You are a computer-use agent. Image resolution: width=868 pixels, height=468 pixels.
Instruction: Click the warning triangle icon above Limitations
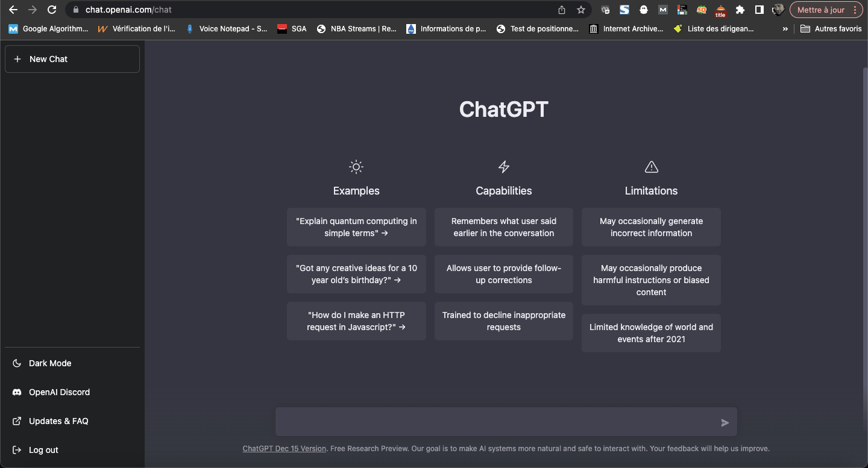[651, 167]
